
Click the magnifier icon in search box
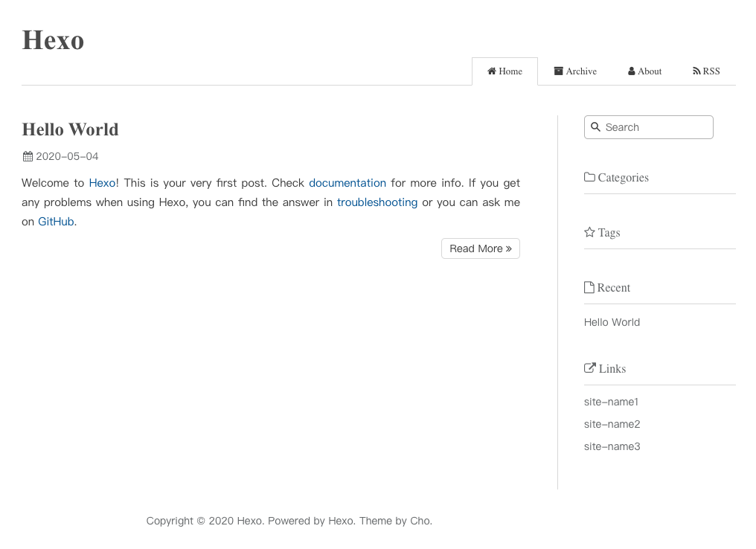pos(595,127)
